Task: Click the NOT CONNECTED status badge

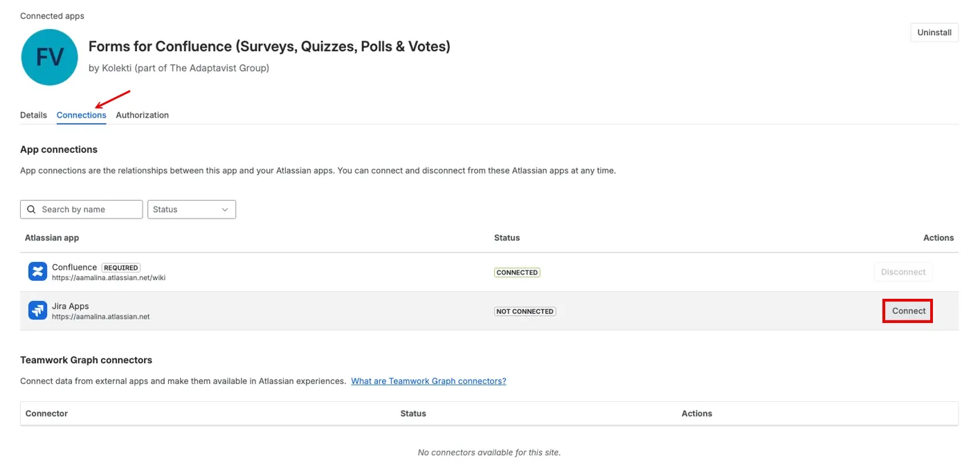Action: click(525, 311)
